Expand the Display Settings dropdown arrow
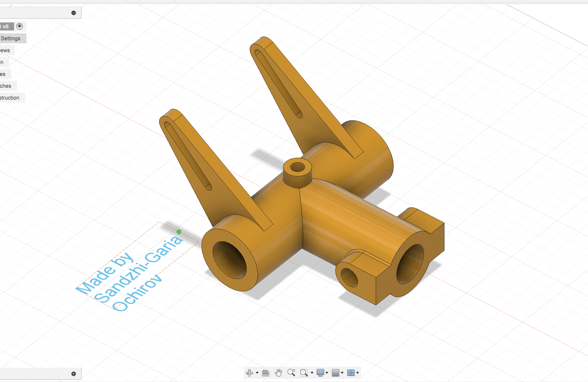Viewport: 588px width, 382px height. click(327, 373)
